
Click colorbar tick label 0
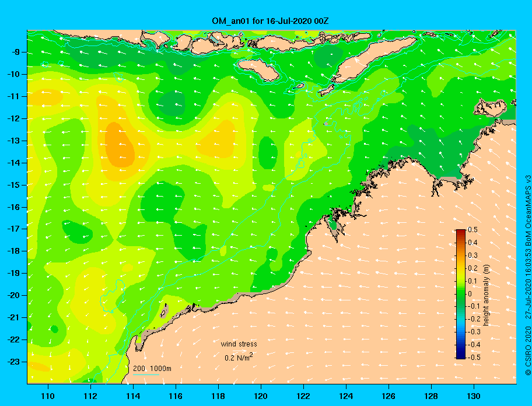pyautogui.click(x=470, y=294)
